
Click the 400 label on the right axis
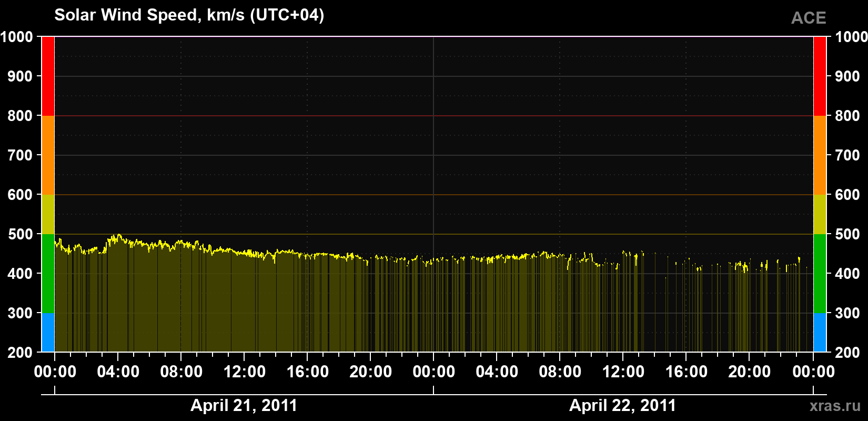(x=847, y=274)
